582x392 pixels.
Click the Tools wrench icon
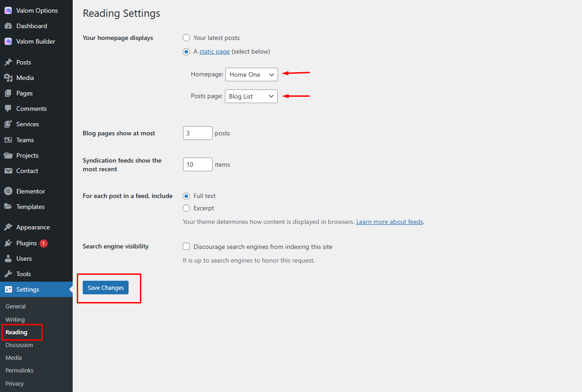pyautogui.click(x=8, y=274)
